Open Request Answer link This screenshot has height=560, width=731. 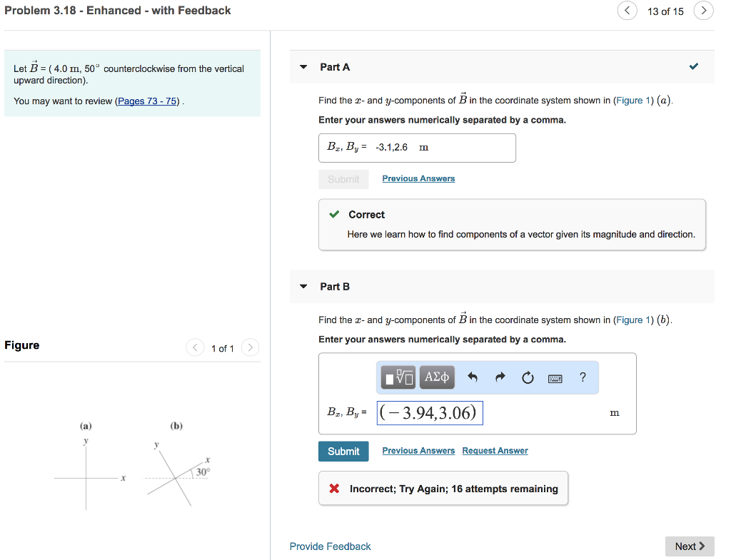pyautogui.click(x=495, y=451)
